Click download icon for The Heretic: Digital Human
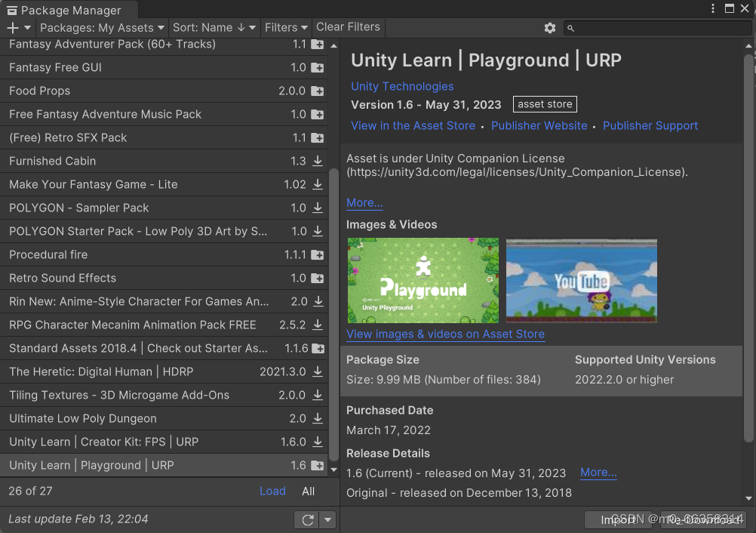This screenshot has height=533, width=756. point(317,371)
